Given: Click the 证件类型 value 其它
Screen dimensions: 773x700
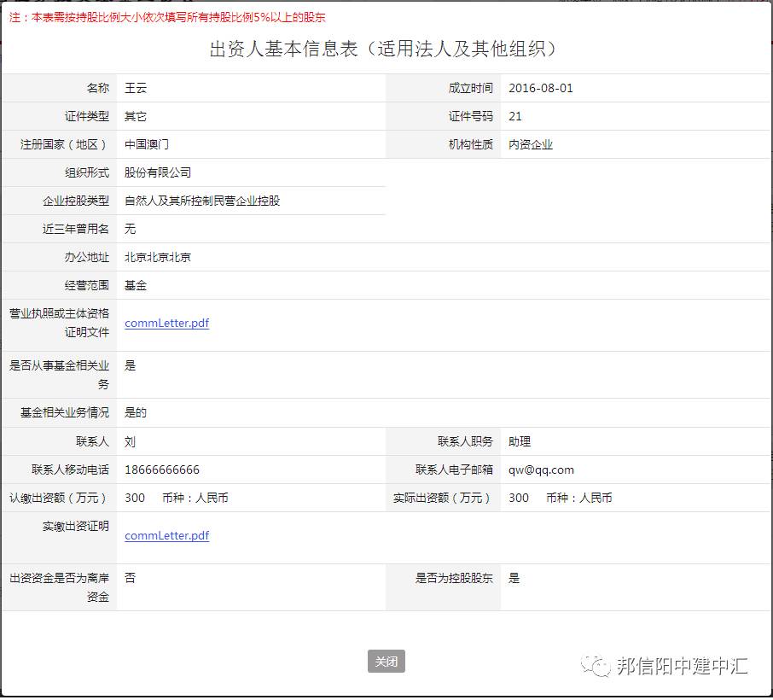Looking at the screenshot, I should (x=136, y=116).
